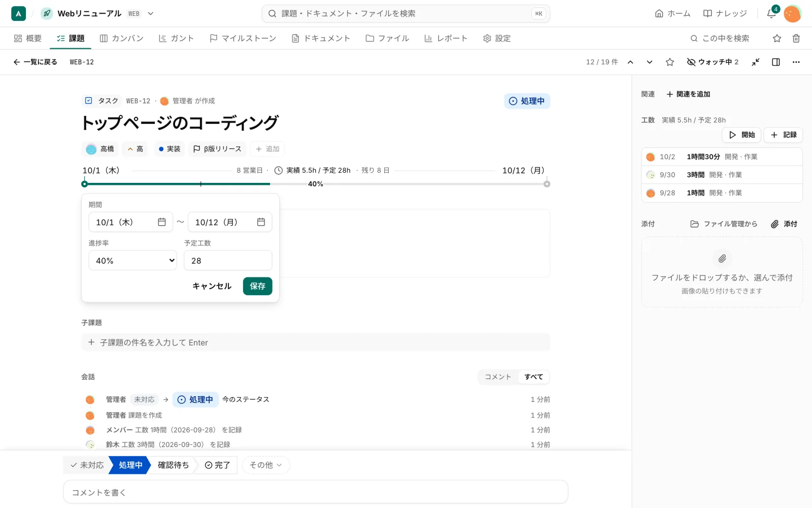This screenshot has height=508, width=812.
Task: Toggle the side panel layout icon
Action: (x=776, y=62)
